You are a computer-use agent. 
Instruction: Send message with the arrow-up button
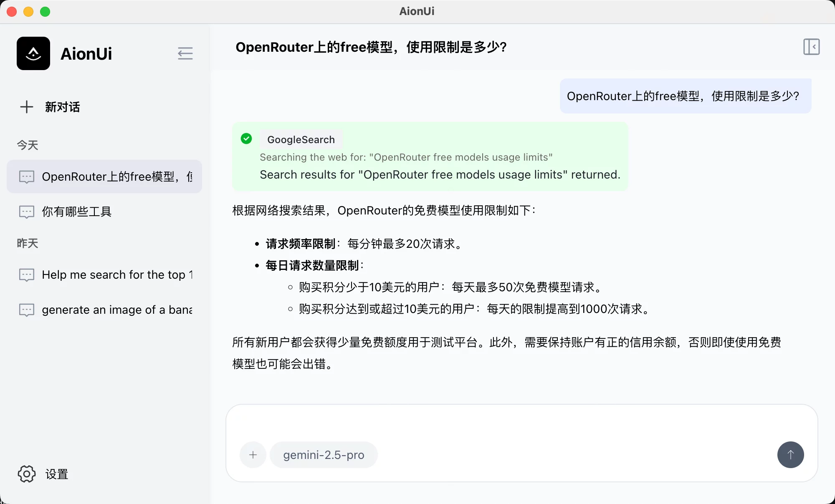[x=790, y=455]
